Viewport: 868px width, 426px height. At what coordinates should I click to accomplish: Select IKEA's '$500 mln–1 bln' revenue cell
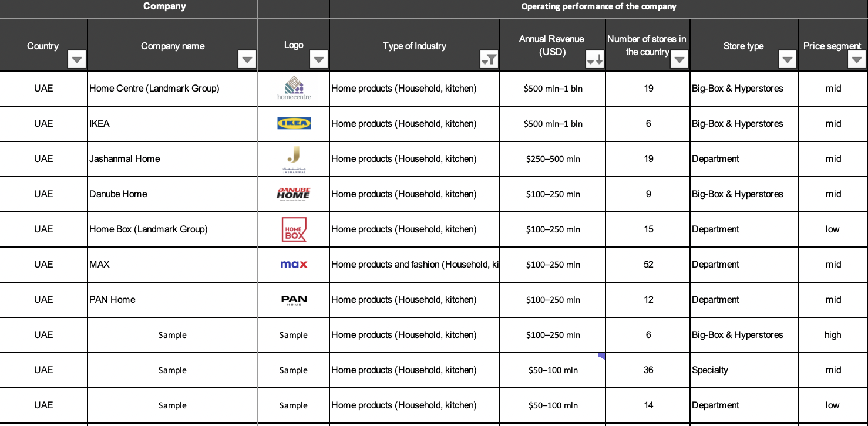pyautogui.click(x=553, y=124)
